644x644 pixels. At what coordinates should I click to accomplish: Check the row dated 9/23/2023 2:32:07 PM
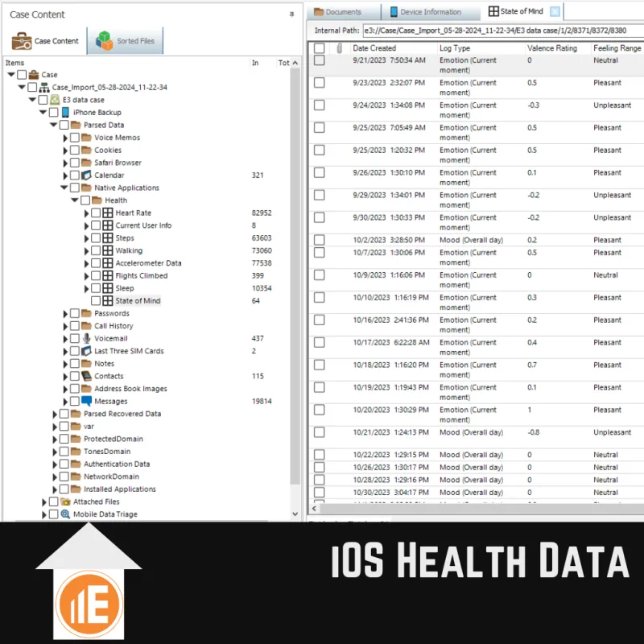coord(319,83)
